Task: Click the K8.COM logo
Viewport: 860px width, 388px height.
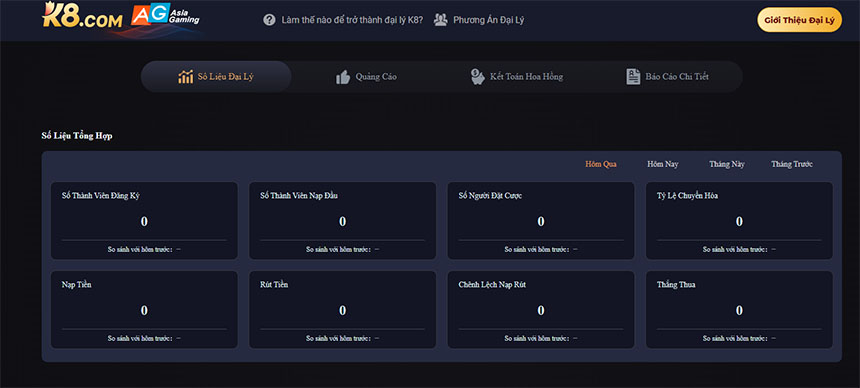Action: (x=82, y=16)
